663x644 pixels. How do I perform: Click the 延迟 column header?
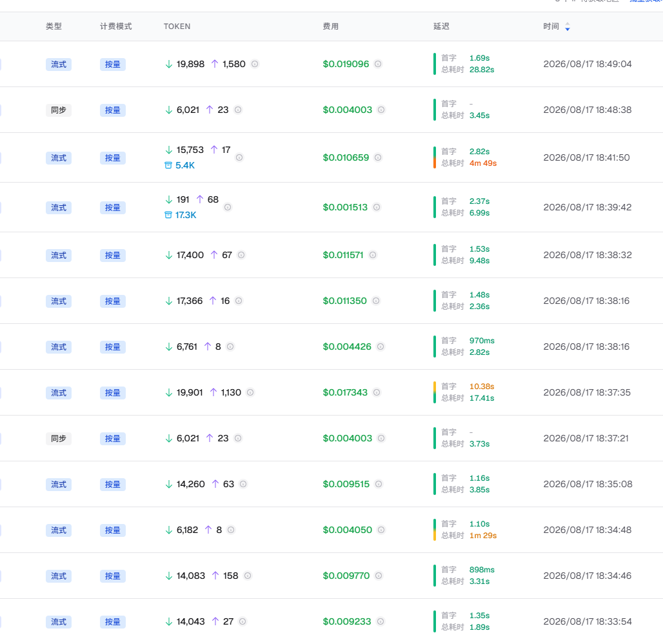coord(441,26)
